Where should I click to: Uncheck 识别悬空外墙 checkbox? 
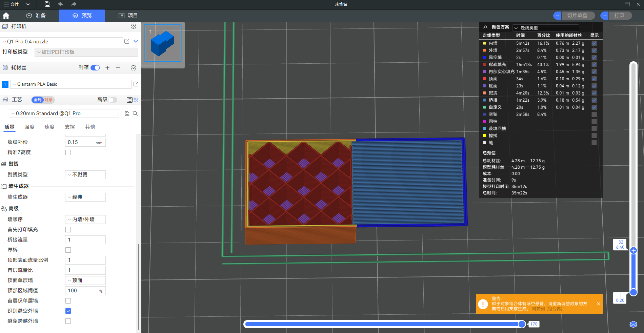click(68, 311)
